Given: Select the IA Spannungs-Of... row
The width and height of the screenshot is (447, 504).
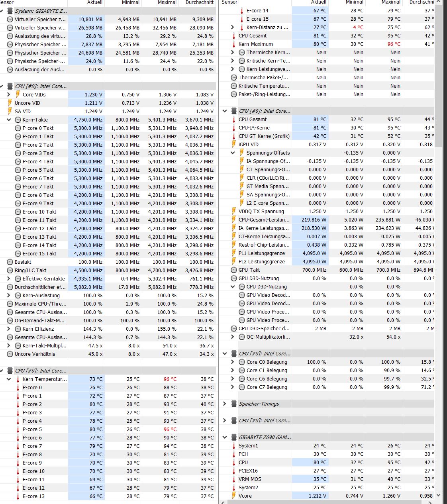Looking at the screenshot, I should [x=327, y=161].
